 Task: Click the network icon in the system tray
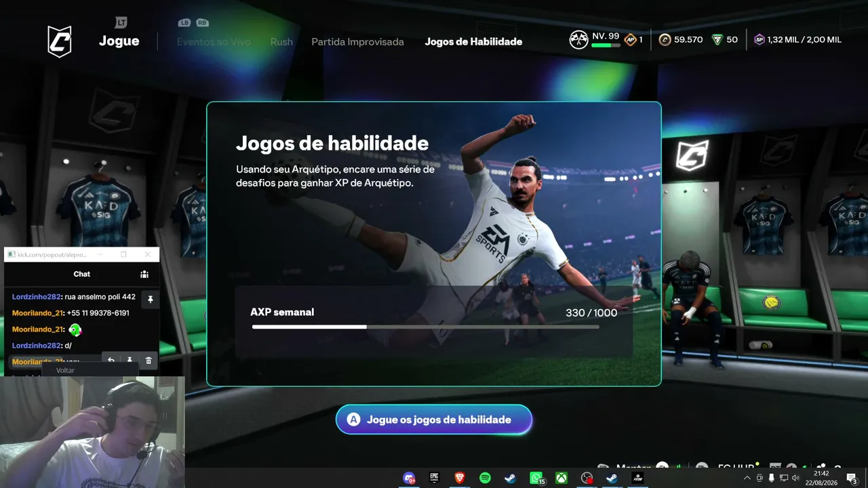coord(783,478)
